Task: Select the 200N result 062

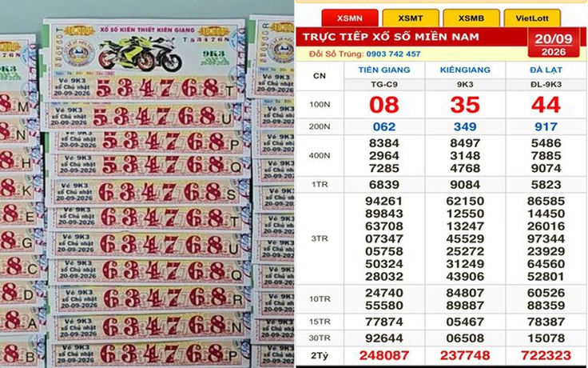Action: click(384, 127)
